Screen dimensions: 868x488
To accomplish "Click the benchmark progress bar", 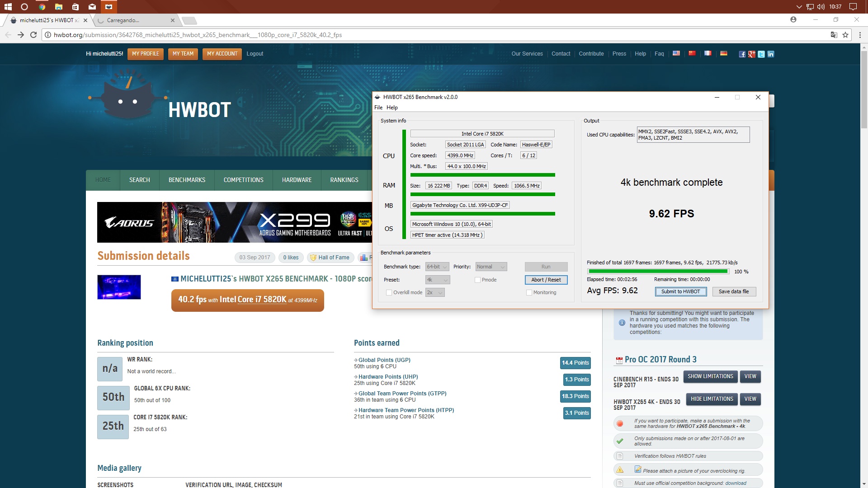I will tap(658, 272).
